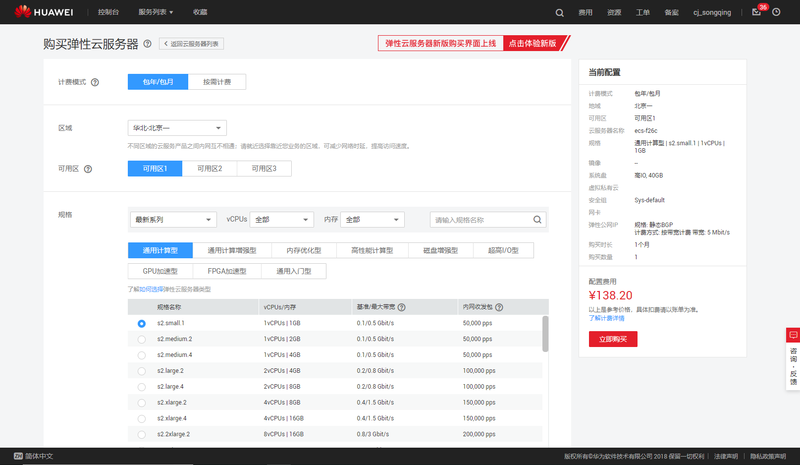This screenshot has width=800, height=465.
Task: Click the 规格名称 column header
Action: (169, 307)
